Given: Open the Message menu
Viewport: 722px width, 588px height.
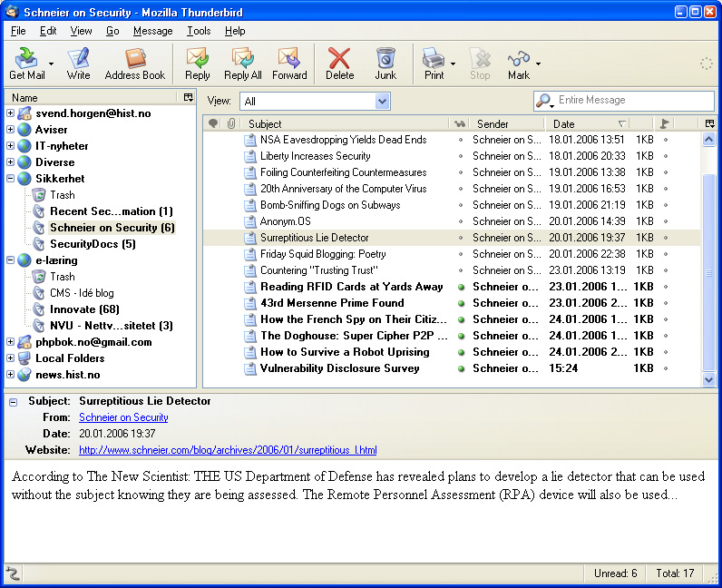Looking at the screenshot, I should (x=153, y=31).
